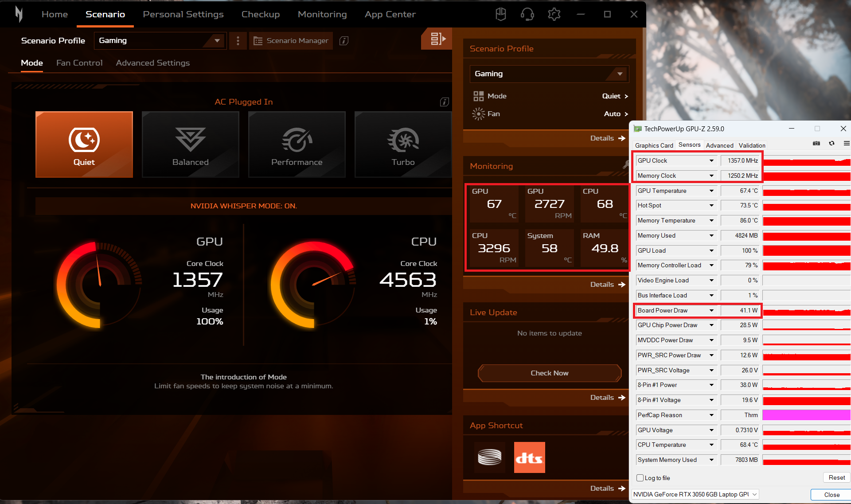Click the Monitoring wrench edit icon
The width and height of the screenshot is (851, 504).
tap(626, 165)
